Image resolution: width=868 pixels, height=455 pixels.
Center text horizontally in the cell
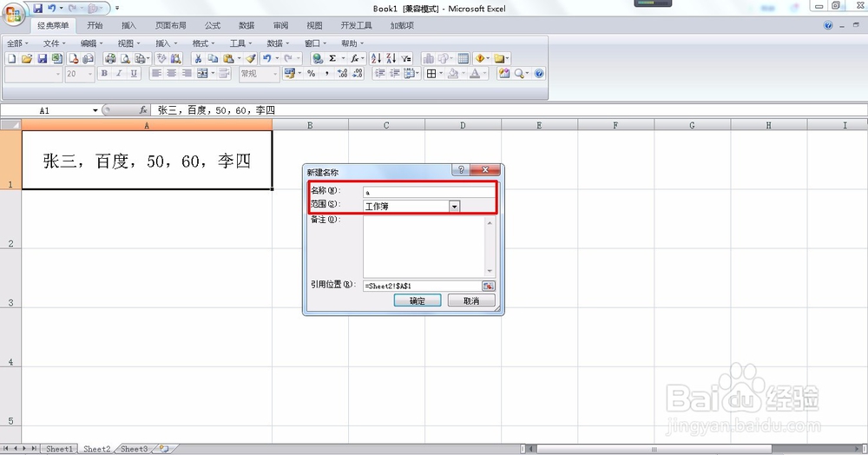click(x=172, y=73)
